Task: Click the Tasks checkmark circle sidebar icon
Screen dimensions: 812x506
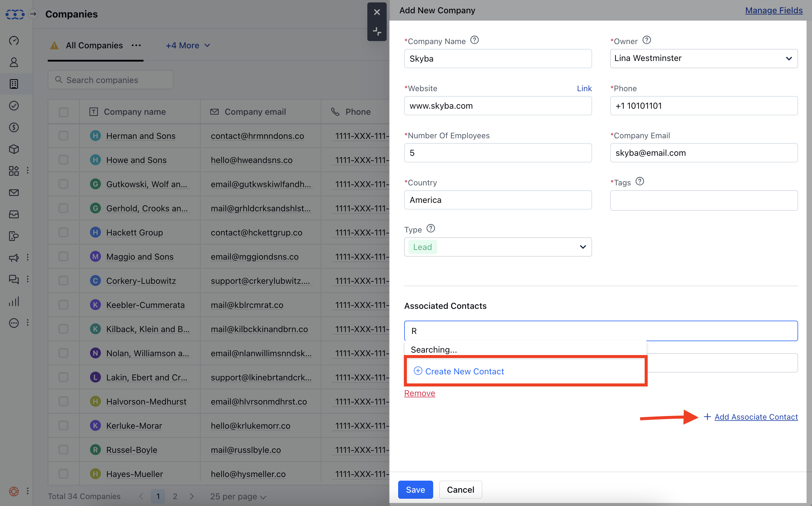Action: [14, 106]
